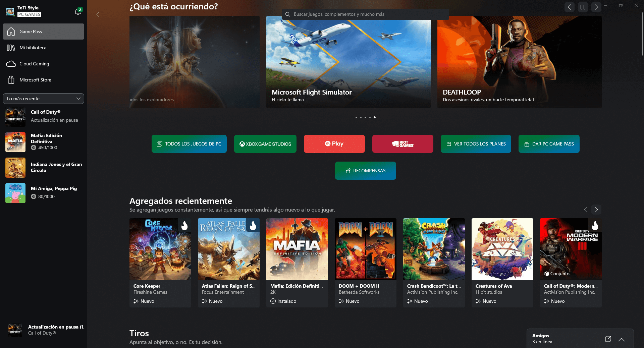Viewport: 644px width, 348px height.
Task: Pop out the Amigos panel to a window
Action: coord(608,339)
